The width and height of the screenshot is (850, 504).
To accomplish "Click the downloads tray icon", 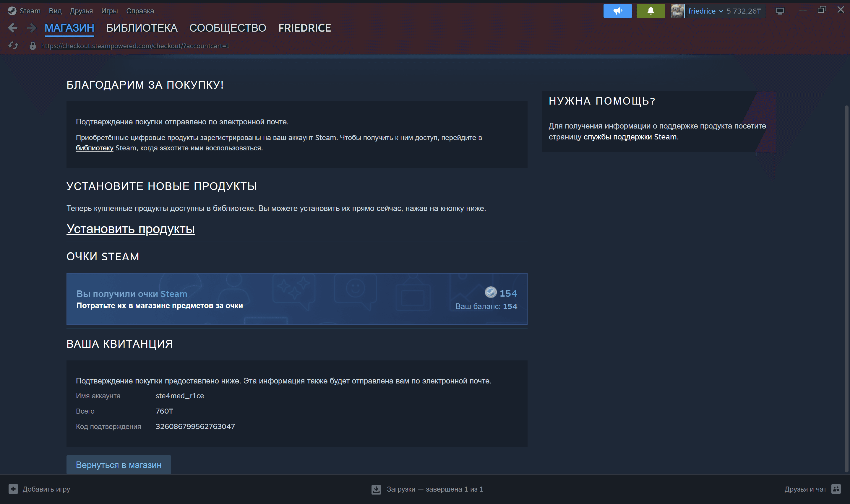I will 376,490.
